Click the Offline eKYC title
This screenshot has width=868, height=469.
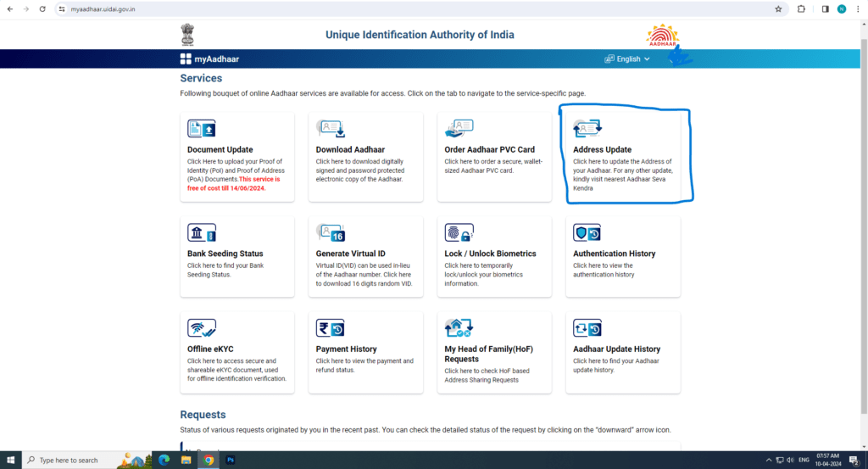coord(210,349)
